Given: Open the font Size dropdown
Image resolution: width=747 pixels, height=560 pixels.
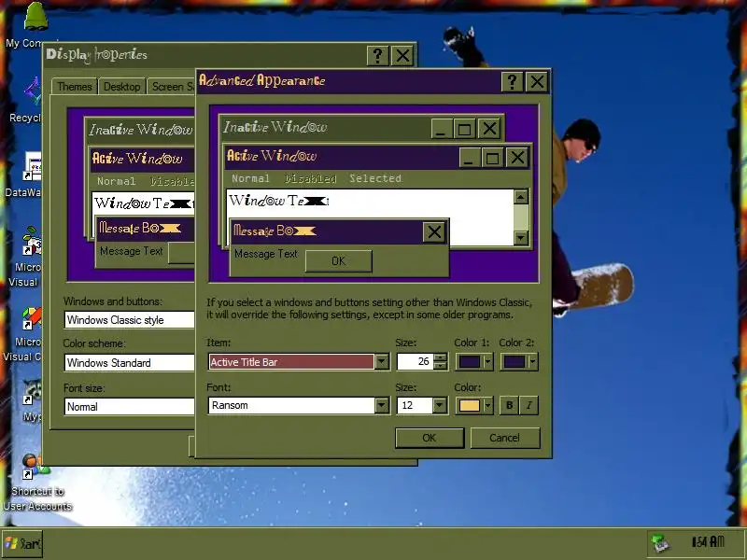Looking at the screenshot, I should 439,406.
